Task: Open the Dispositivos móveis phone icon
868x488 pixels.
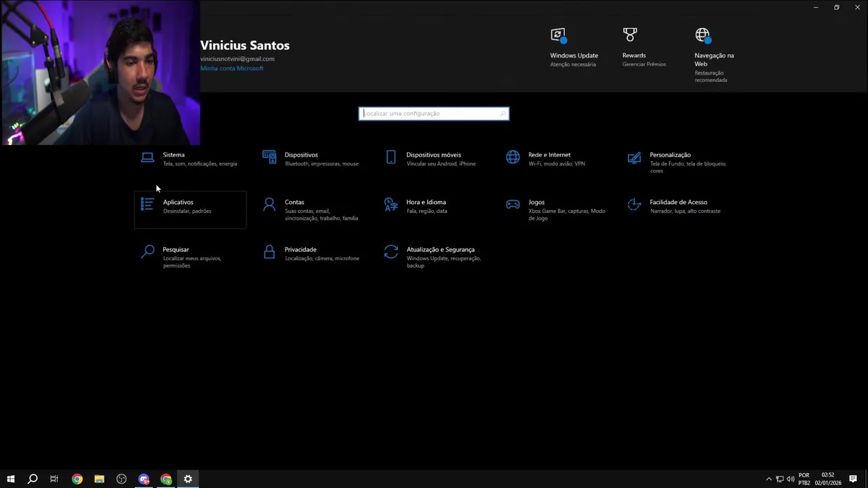Action: tap(391, 157)
